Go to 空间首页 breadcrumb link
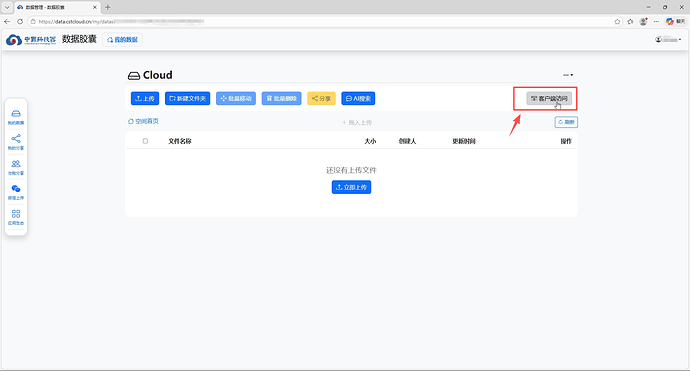This screenshot has width=690, height=371. [x=143, y=121]
